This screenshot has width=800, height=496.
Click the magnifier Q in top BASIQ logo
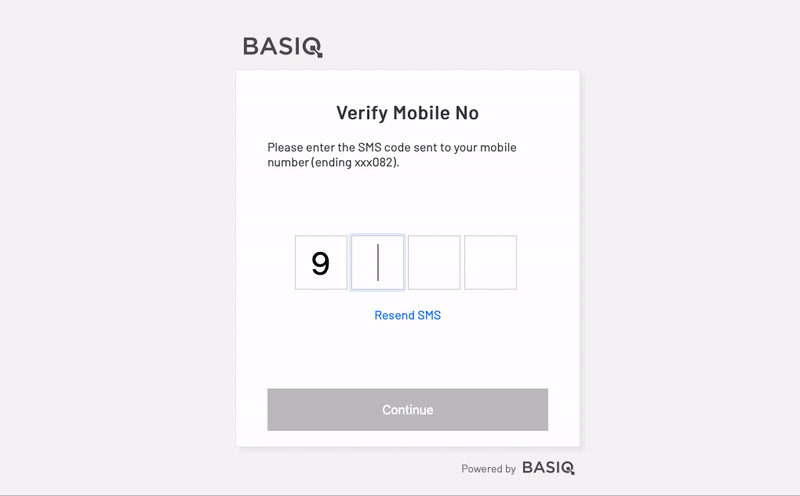tap(312, 47)
